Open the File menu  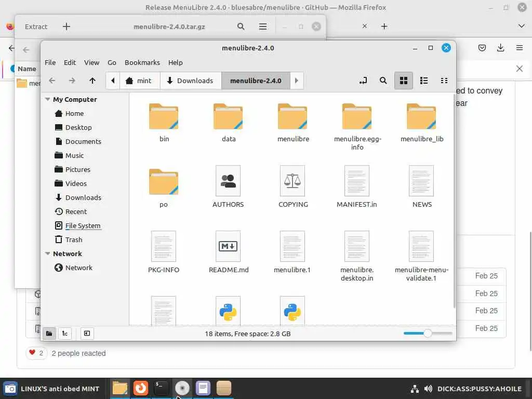coord(50,62)
